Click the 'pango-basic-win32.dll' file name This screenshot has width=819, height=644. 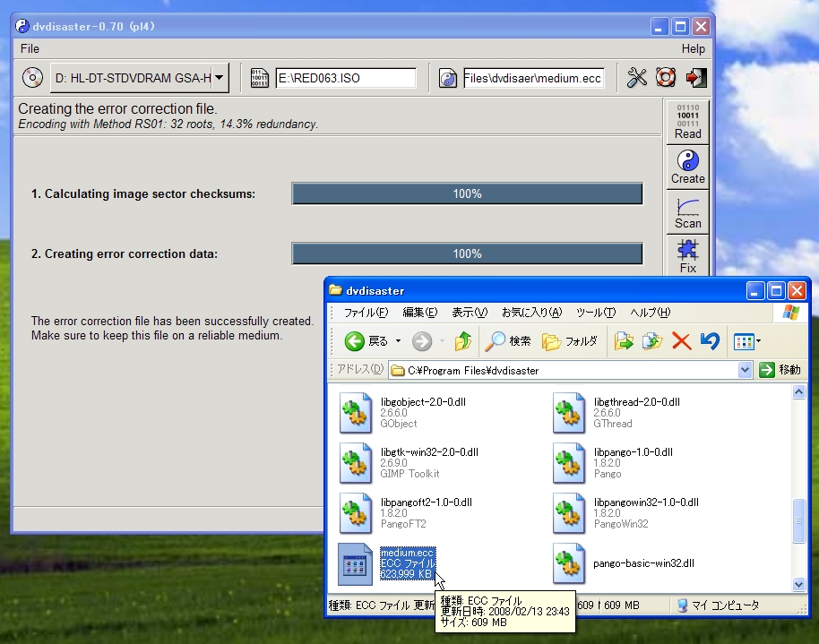(643, 563)
